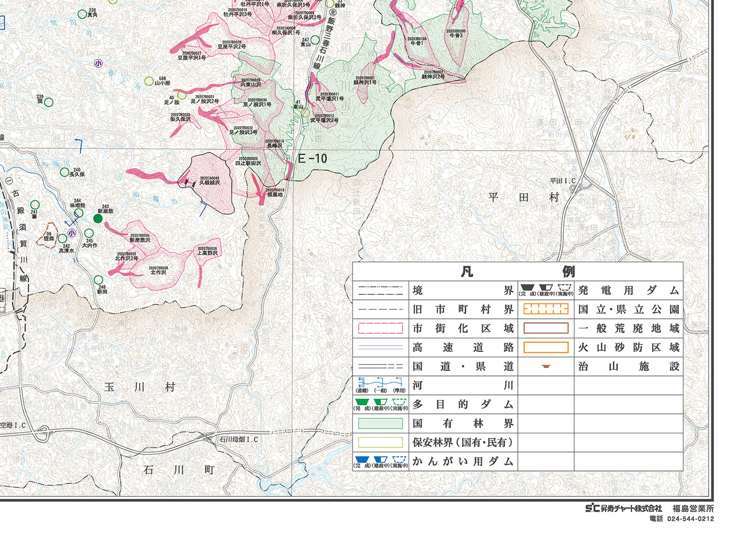Image resolution: width=756 pixels, height=560 pixels.
Task: Click the 国有林界 green swatch in legend
Action: click(x=380, y=424)
